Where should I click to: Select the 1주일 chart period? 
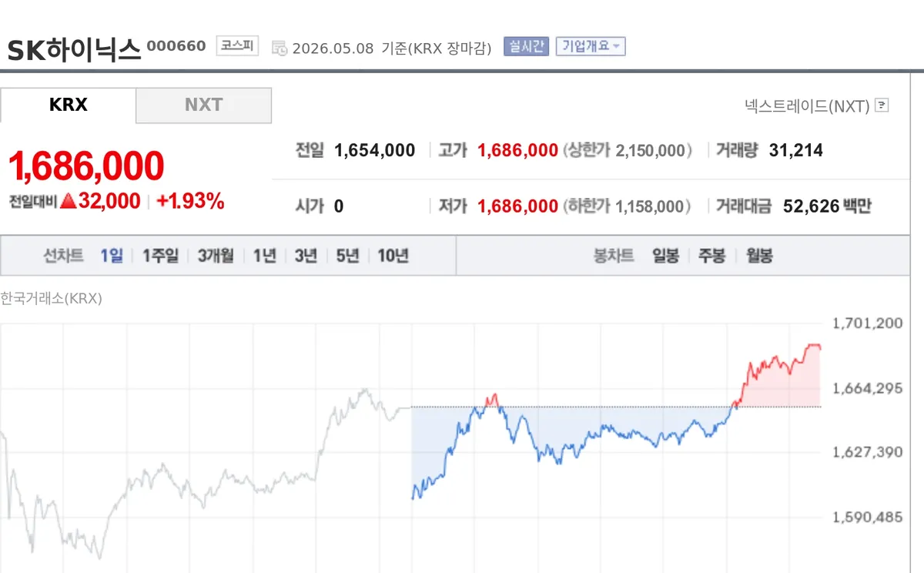pyautogui.click(x=160, y=256)
